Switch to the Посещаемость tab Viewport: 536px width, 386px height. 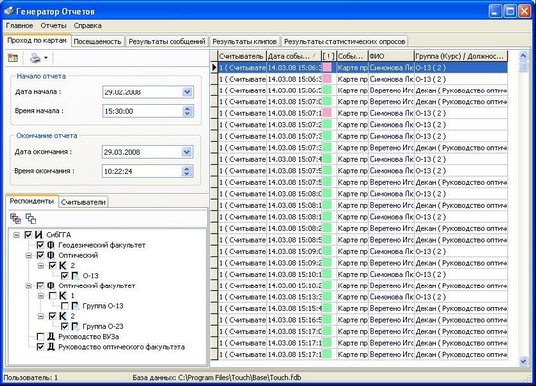click(97, 41)
